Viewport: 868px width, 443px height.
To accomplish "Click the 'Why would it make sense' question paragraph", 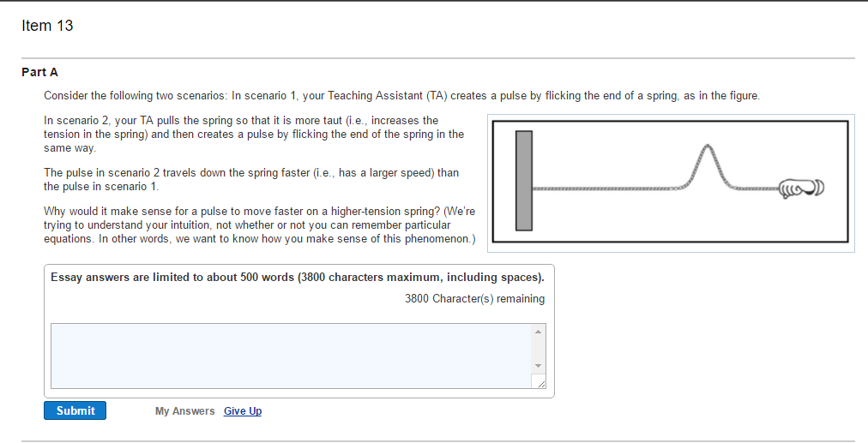I will pyautogui.click(x=260, y=225).
